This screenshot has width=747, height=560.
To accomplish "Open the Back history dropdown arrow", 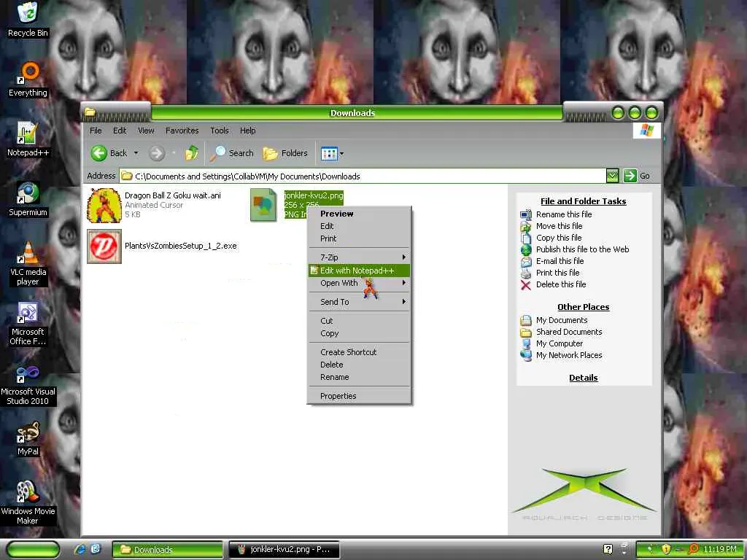I will 136,153.
